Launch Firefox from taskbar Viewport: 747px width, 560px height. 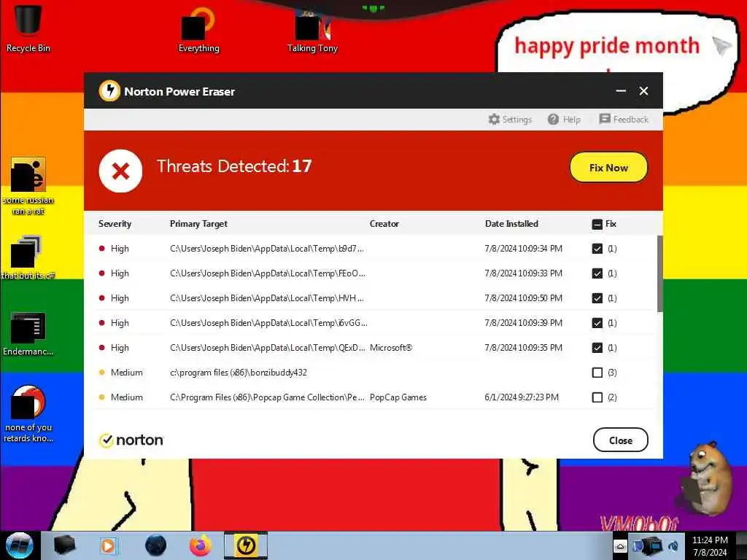coord(201,545)
